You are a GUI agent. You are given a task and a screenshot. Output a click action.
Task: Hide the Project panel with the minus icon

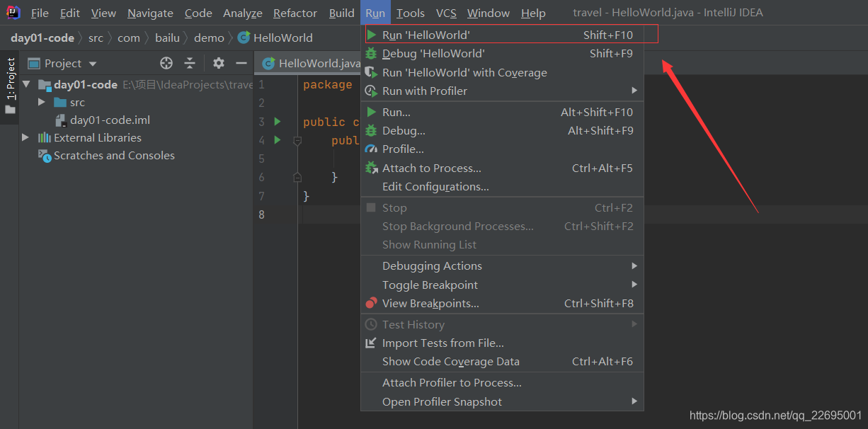(241, 63)
